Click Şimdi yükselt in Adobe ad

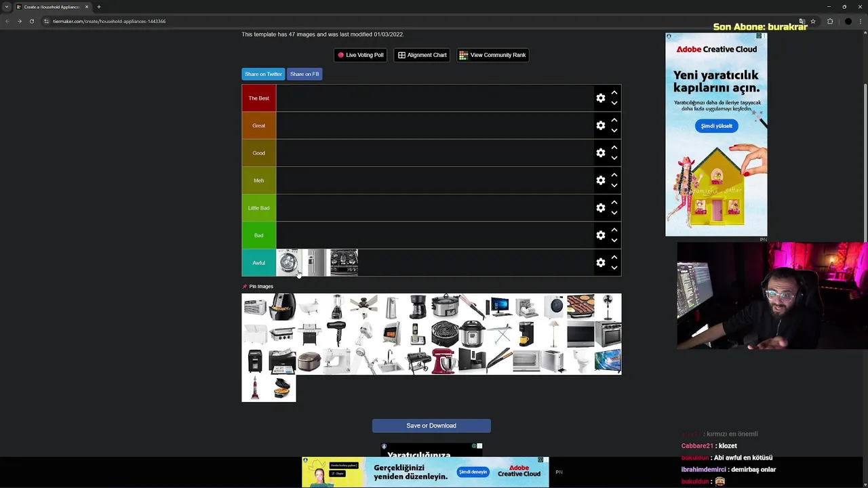(716, 126)
